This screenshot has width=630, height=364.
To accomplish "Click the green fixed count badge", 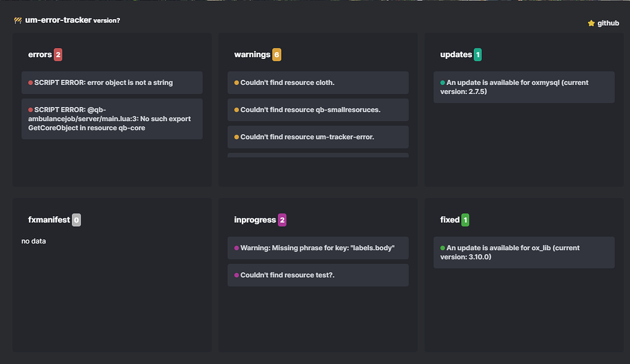I will click(466, 220).
